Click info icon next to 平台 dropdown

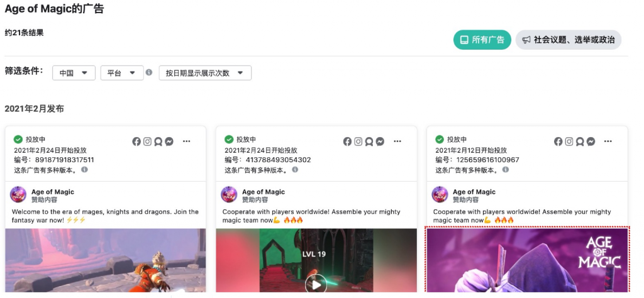coord(149,72)
